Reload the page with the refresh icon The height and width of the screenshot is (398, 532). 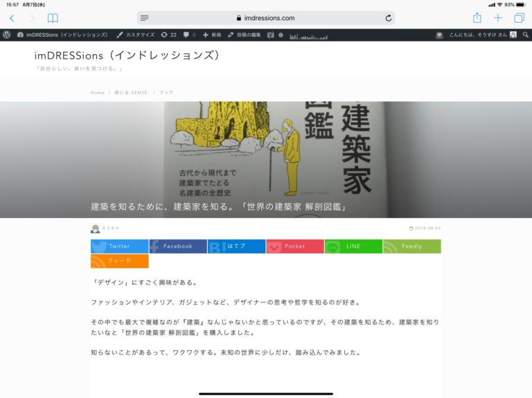pyautogui.click(x=389, y=18)
